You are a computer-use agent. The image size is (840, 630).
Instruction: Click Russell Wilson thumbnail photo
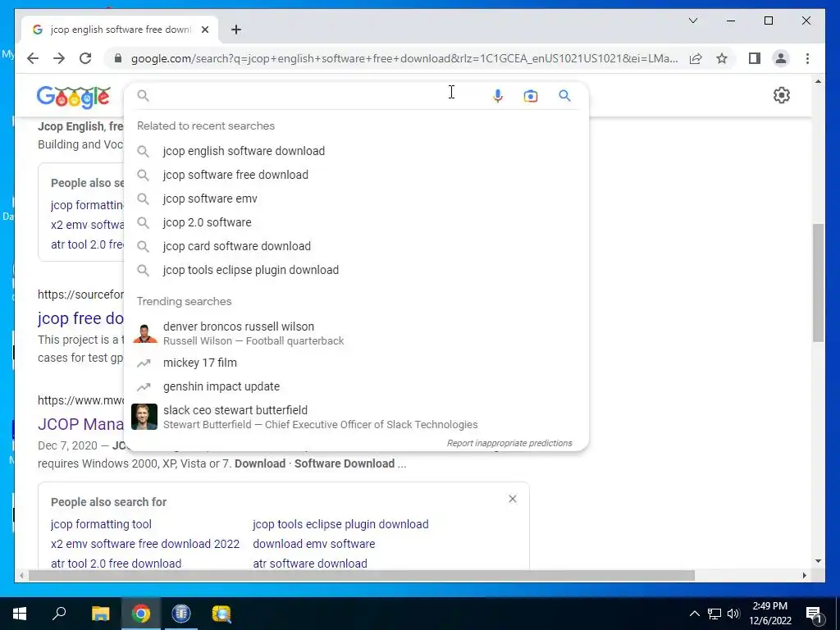(144, 333)
